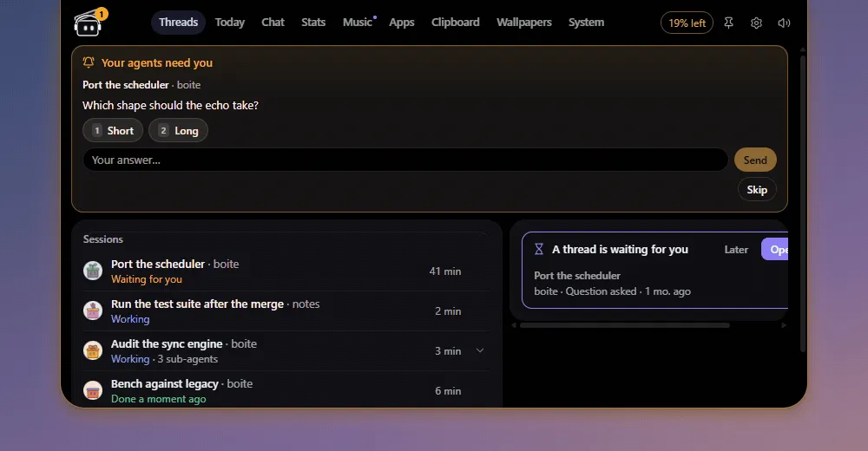Open the Today tab
Viewport: 868px width, 451px height.
coord(230,23)
